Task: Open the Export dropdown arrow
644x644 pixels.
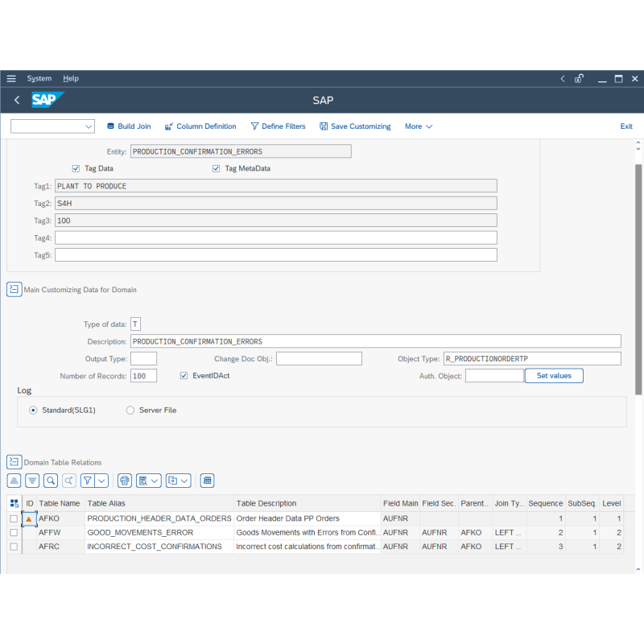Action: pyautogui.click(x=184, y=480)
